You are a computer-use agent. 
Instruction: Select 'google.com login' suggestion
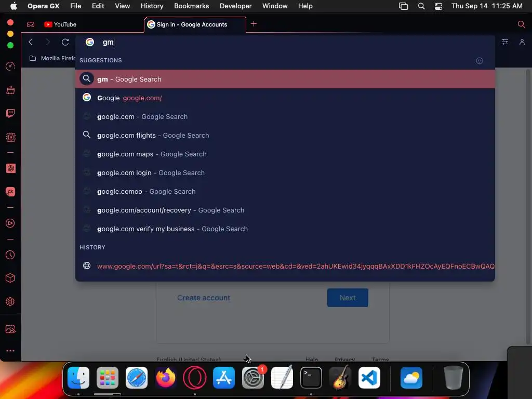[285, 172]
